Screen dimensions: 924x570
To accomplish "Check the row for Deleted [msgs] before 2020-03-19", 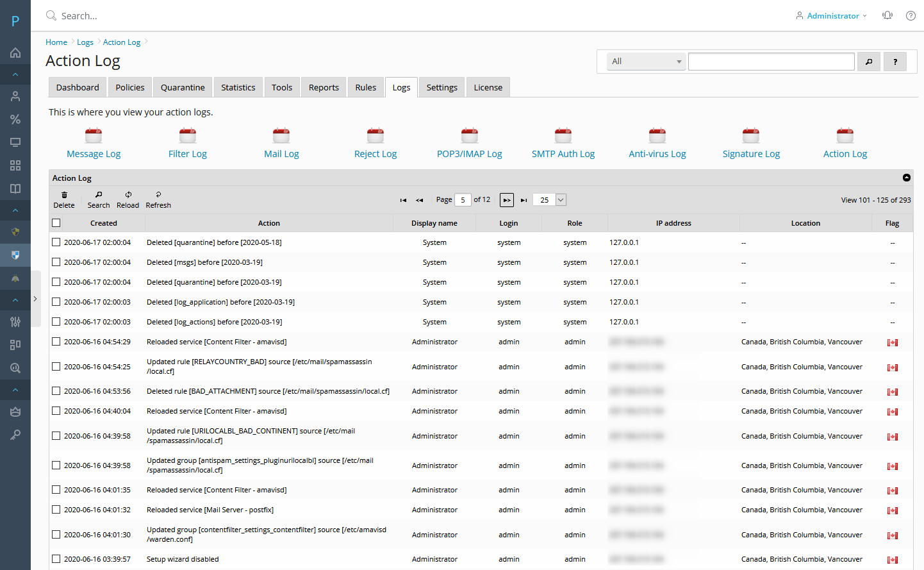I will coord(56,262).
